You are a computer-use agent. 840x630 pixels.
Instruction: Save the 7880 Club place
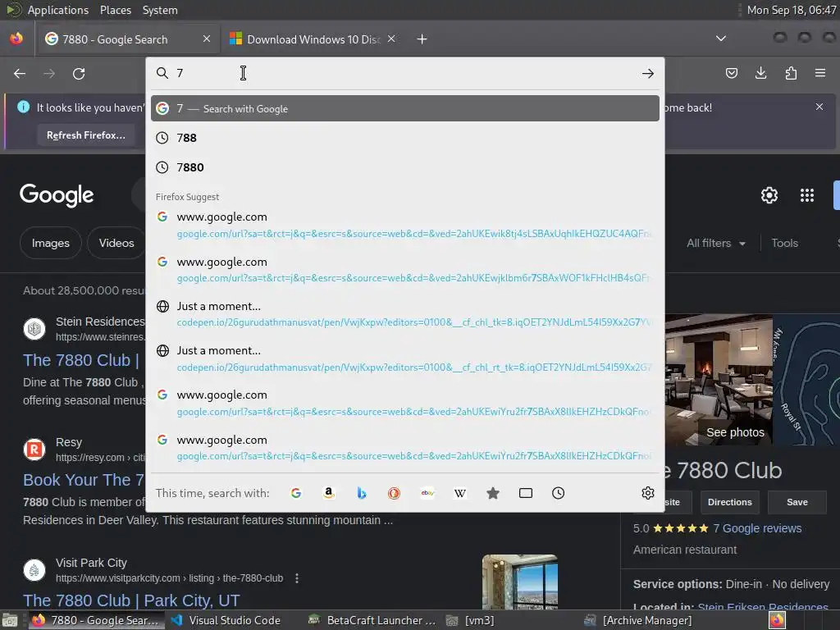pos(797,503)
